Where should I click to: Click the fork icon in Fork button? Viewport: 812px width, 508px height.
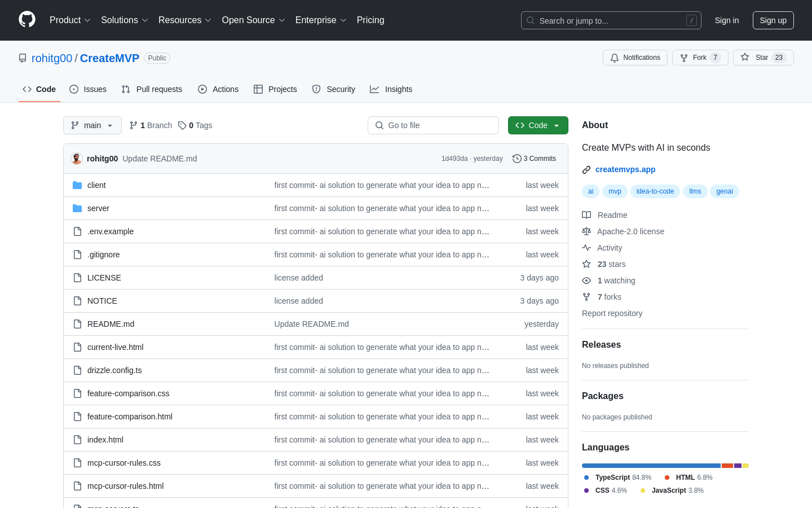coord(684,58)
